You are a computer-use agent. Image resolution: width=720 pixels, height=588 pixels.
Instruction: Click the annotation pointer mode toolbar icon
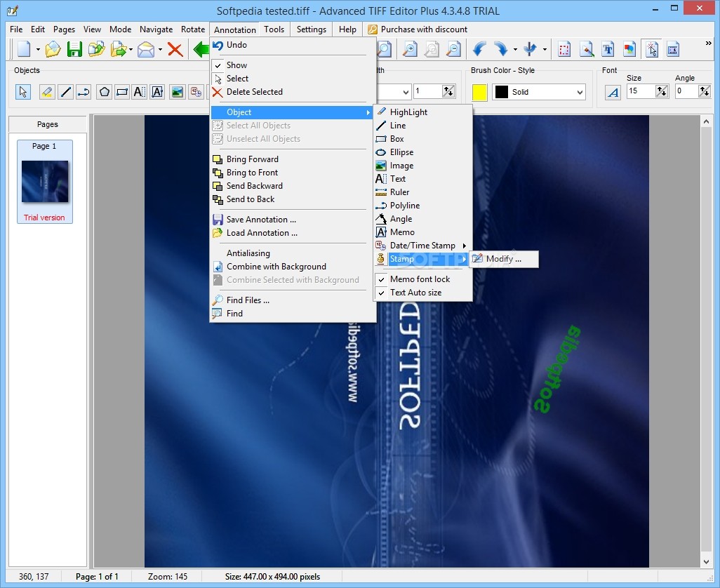tap(652, 49)
